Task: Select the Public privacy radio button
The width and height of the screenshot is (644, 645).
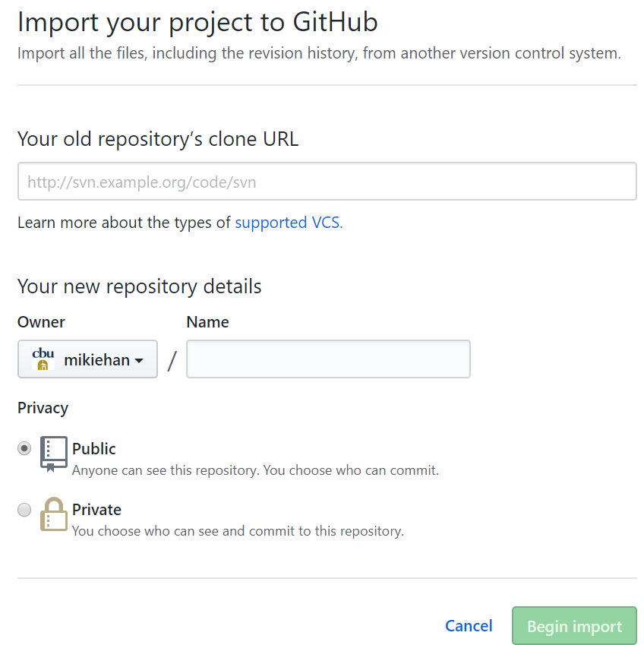Action: (x=24, y=448)
